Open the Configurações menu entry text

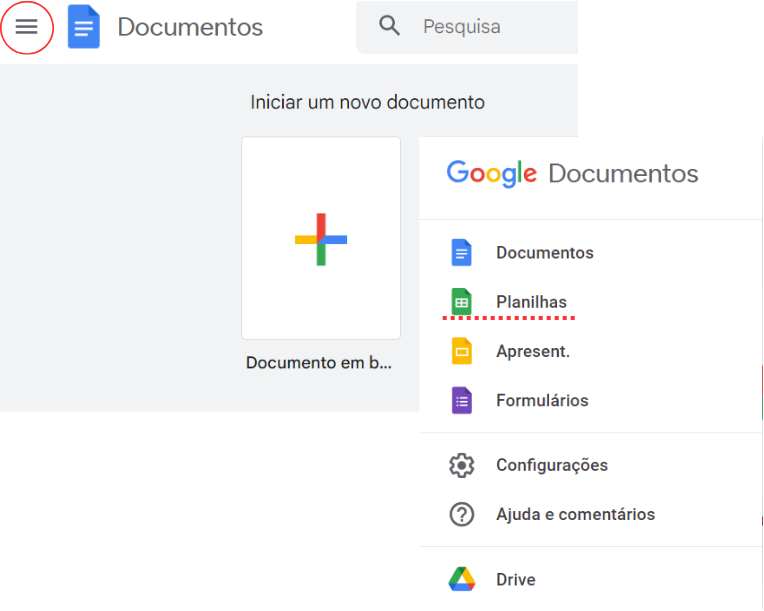coord(551,465)
